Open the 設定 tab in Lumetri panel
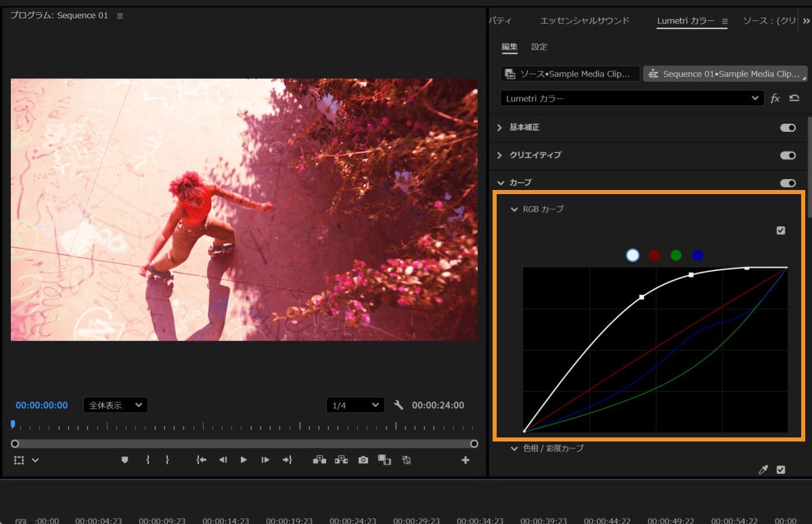The width and height of the screenshot is (812, 524). [x=539, y=47]
